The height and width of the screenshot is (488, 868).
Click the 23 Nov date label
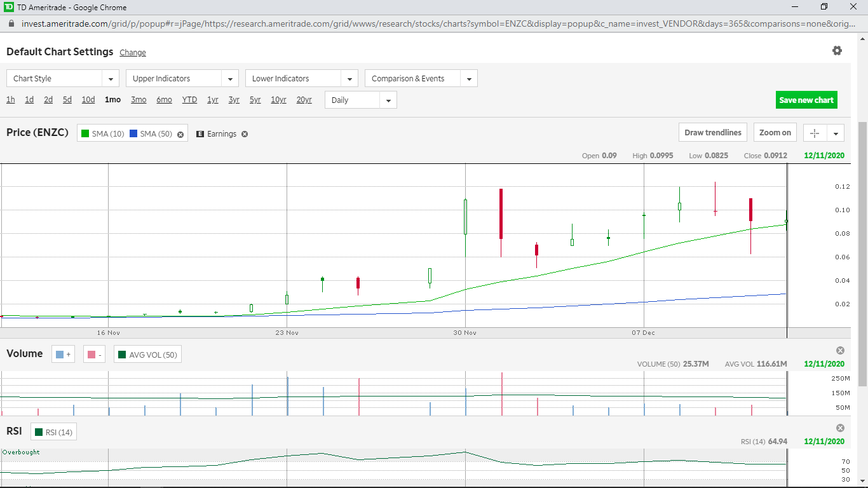pos(287,332)
